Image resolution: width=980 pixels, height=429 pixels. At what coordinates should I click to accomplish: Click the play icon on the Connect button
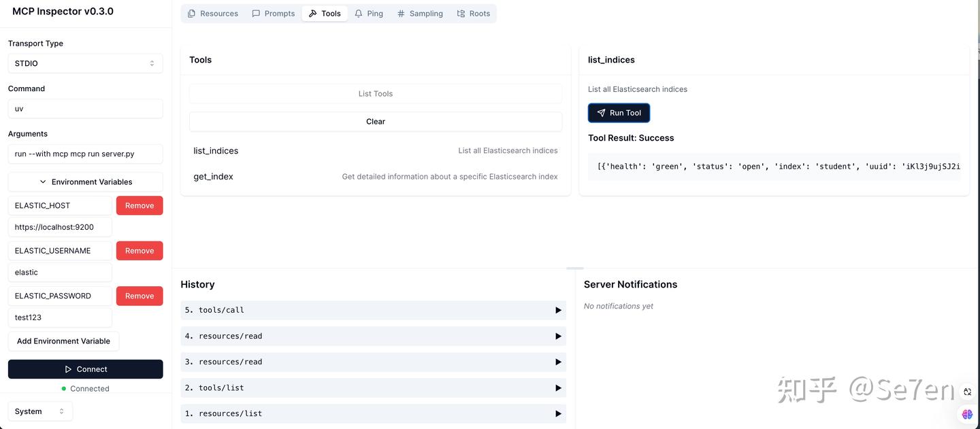click(67, 369)
